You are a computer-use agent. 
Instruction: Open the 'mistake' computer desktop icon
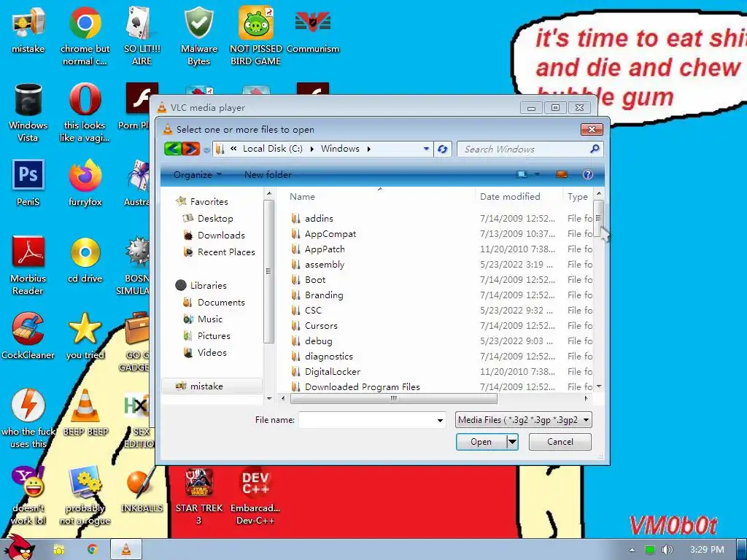tap(28, 31)
